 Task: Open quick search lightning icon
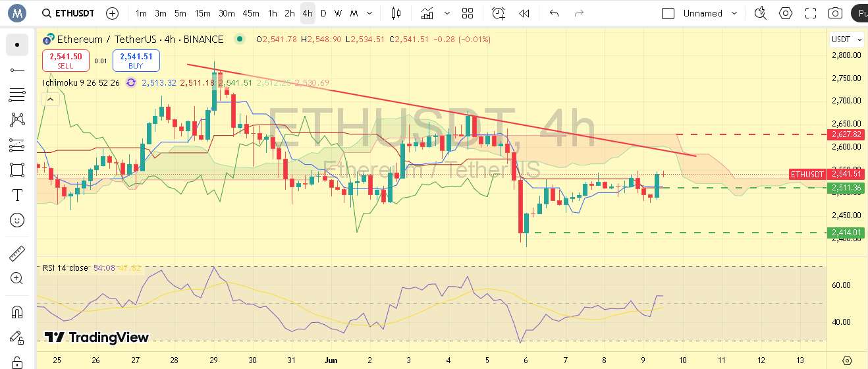(x=761, y=13)
